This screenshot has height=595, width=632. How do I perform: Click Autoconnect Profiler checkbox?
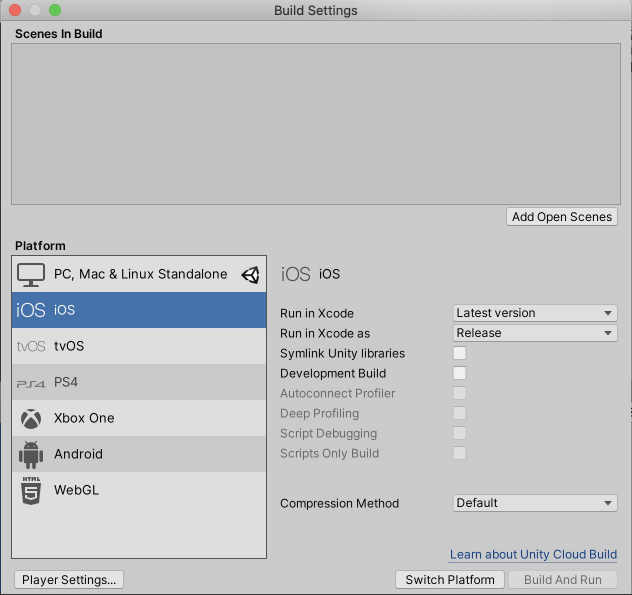(459, 393)
